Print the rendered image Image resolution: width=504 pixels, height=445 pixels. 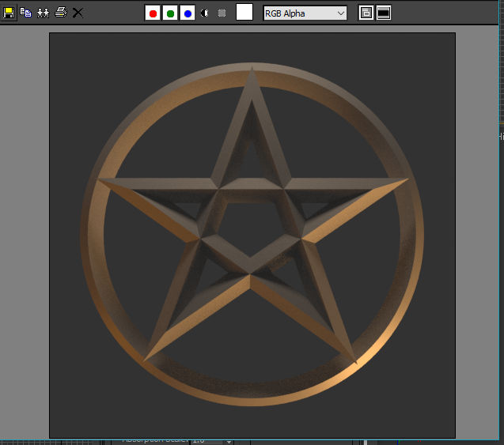pyautogui.click(x=60, y=13)
